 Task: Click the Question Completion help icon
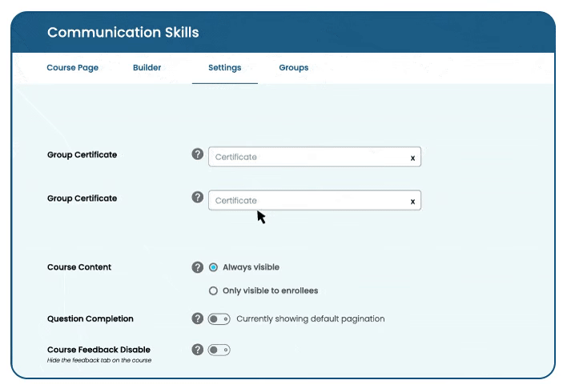click(198, 318)
